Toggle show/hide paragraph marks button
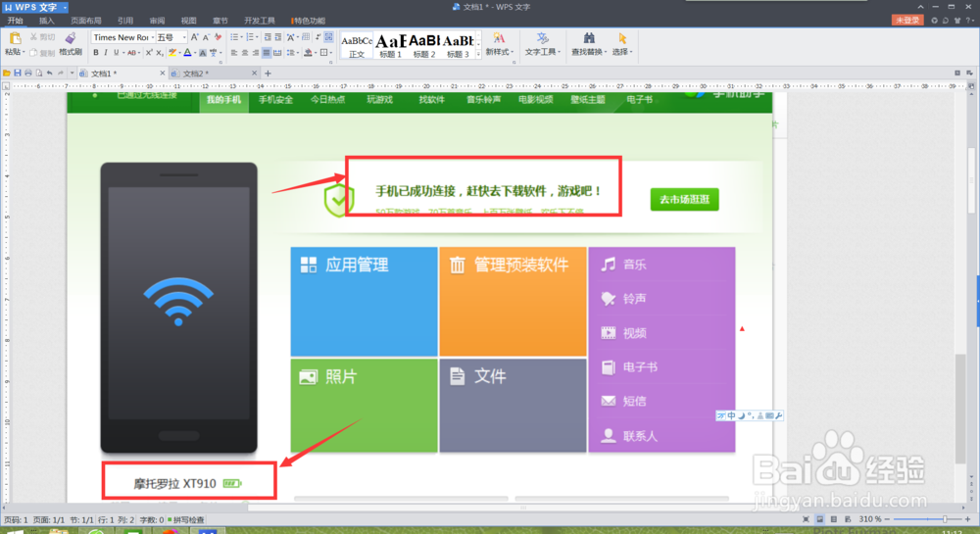Image resolution: width=980 pixels, height=534 pixels. pyautogui.click(x=318, y=37)
